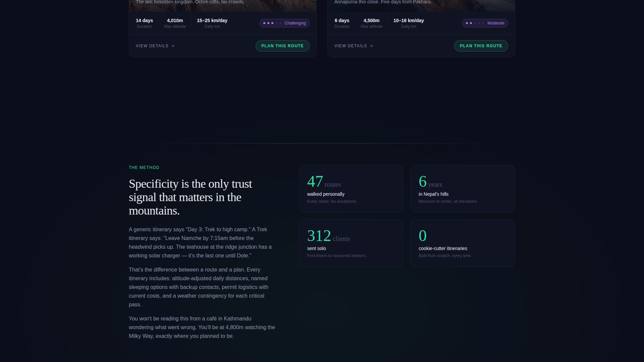The width and height of the screenshot is (644, 362).
Task: Select the 'Moderate' difficulty pill
Action: click(x=485, y=23)
